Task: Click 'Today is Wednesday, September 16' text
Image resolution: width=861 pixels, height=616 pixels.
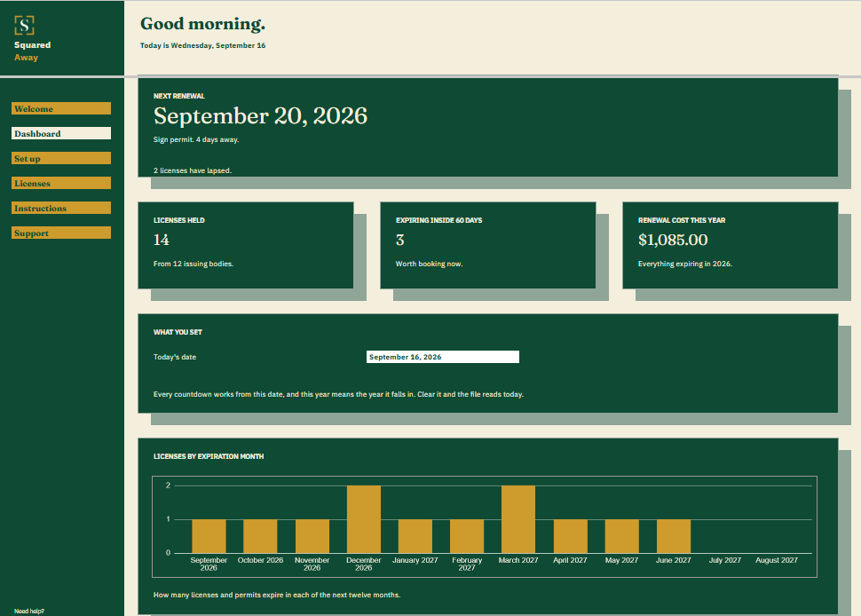Action: [x=202, y=45]
